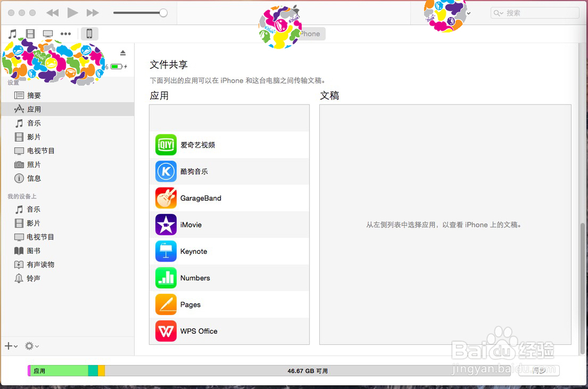
Task: Click the Movies icon in the top toolbar
Action: pyautogui.click(x=30, y=33)
